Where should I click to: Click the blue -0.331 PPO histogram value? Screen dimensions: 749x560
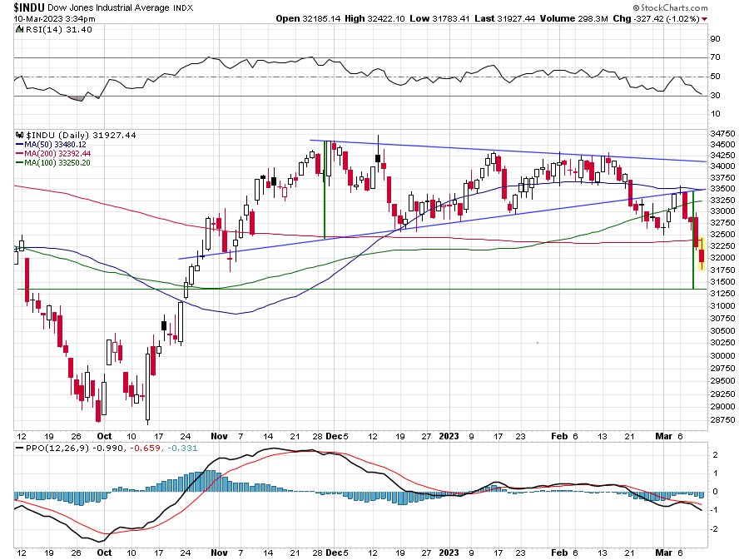tap(181, 448)
